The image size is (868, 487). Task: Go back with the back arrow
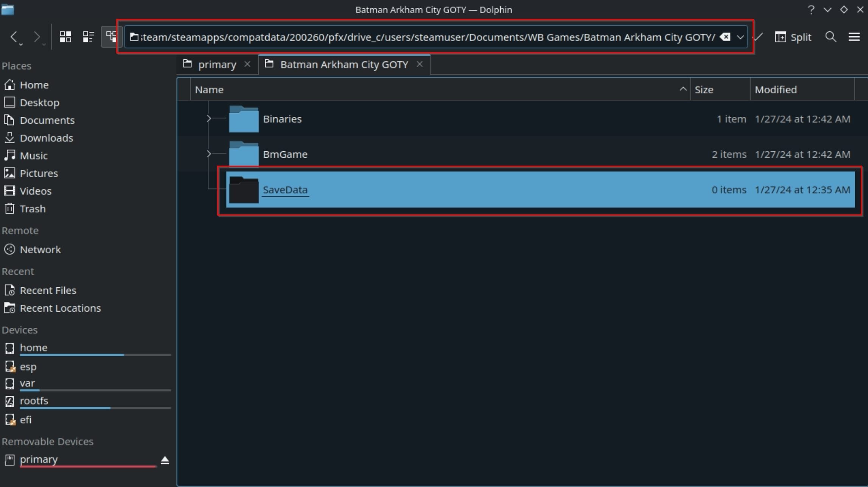(14, 37)
